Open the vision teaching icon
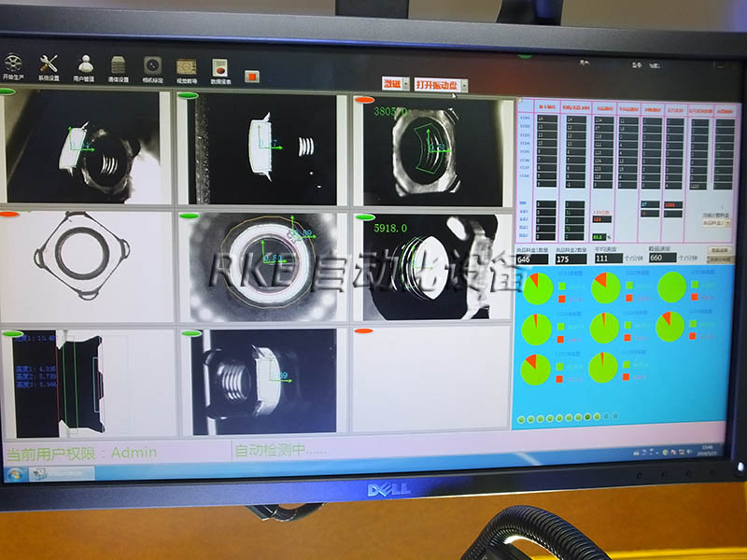 point(186,66)
